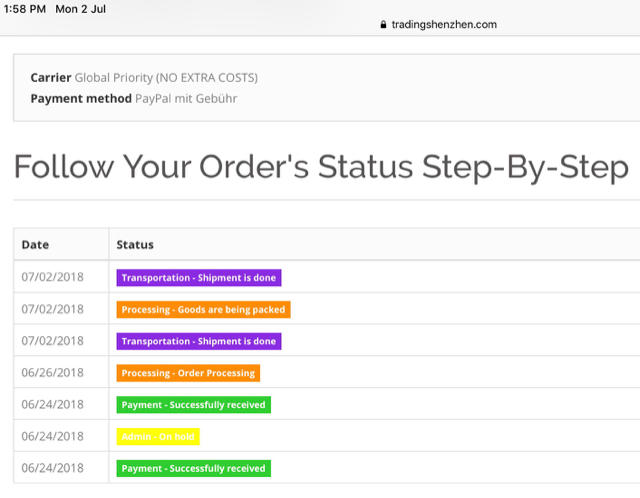Click the 06/24/2018 date next to 'Admin - On hold'
Image resolution: width=640 pixels, height=498 pixels.
point(52,436)
